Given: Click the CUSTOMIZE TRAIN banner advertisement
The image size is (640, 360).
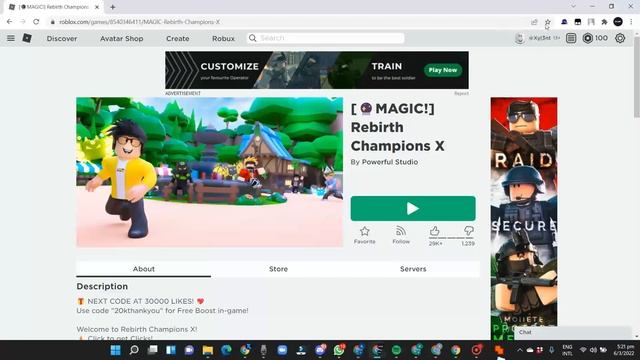Looking at the screenshot, I should click(317, 70).
